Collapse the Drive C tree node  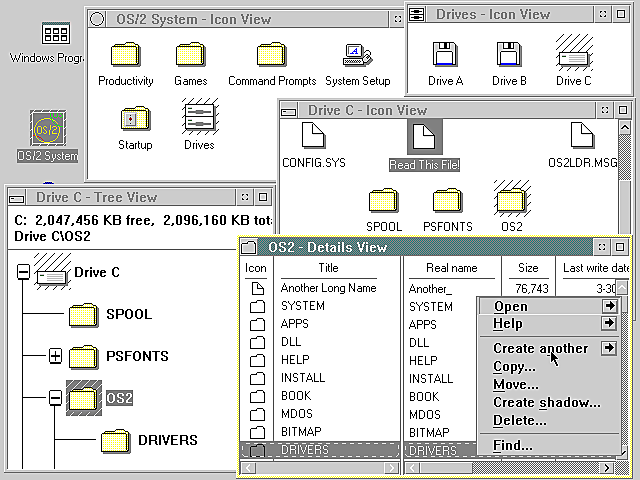pos(24,272)
